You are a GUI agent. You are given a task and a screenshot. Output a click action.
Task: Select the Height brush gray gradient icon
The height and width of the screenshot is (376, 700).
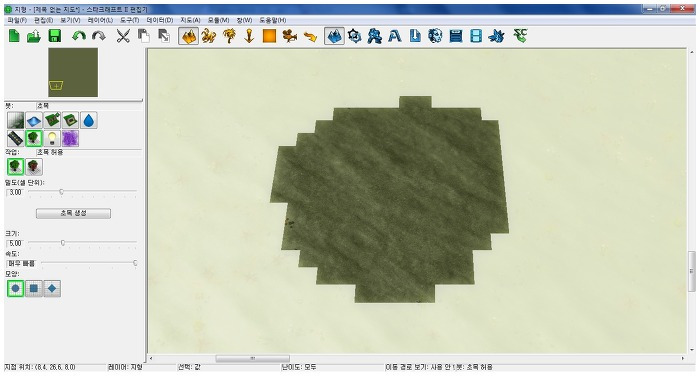pyautogui.click(x=16, y=121)
